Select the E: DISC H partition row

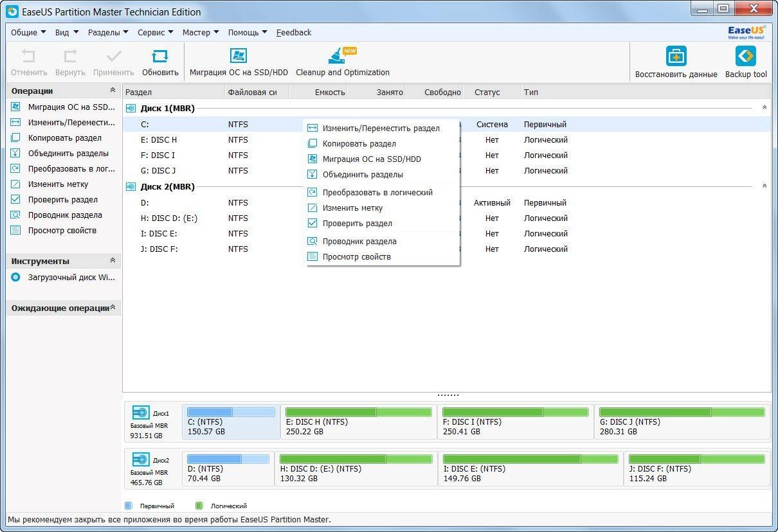(447, 139)
